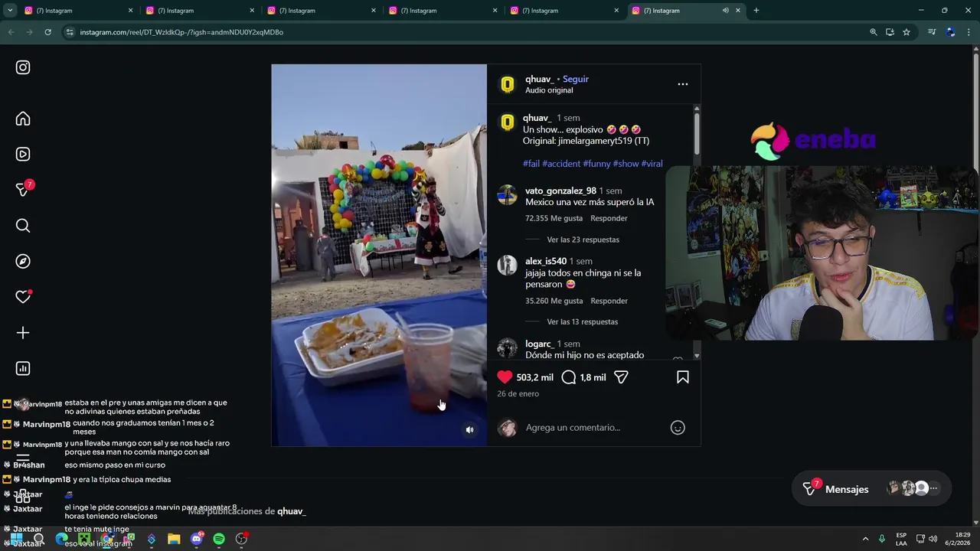Click the Audio original link

coord(549,90)
